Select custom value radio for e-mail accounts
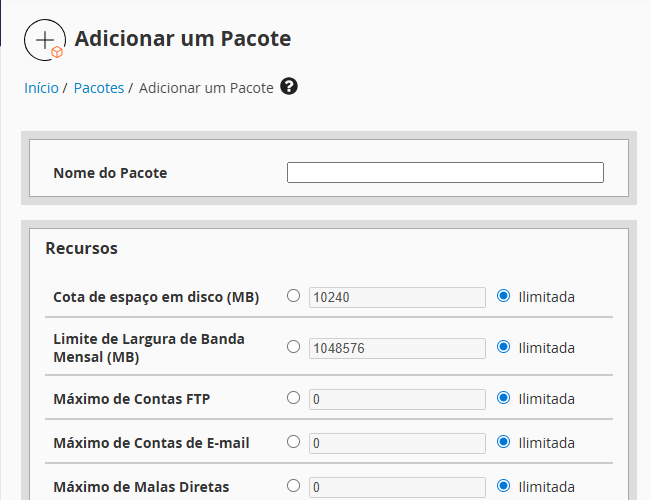 pos(293,441)
